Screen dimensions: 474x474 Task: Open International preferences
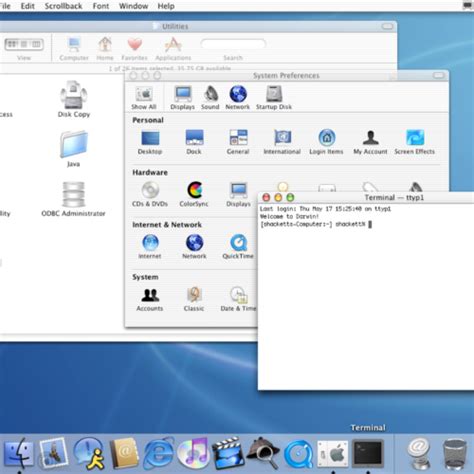[x=282, y=142]
